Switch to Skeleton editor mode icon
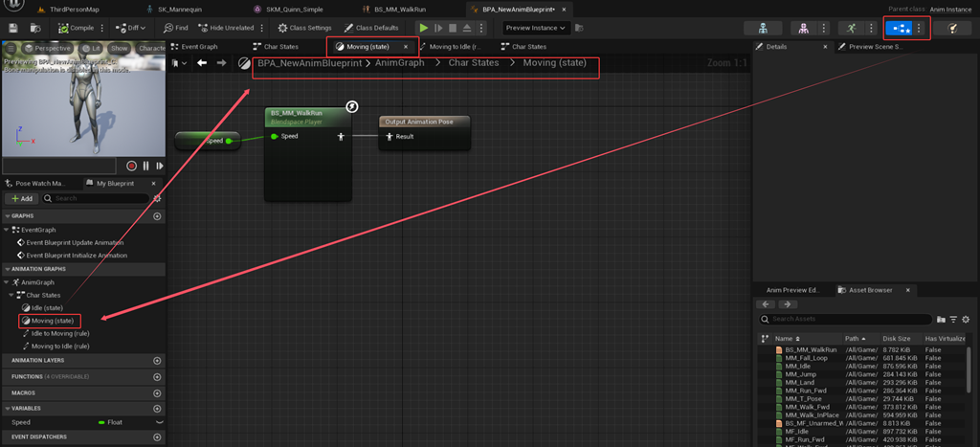Viewport: 980px width, 447px height. point(763,28)
